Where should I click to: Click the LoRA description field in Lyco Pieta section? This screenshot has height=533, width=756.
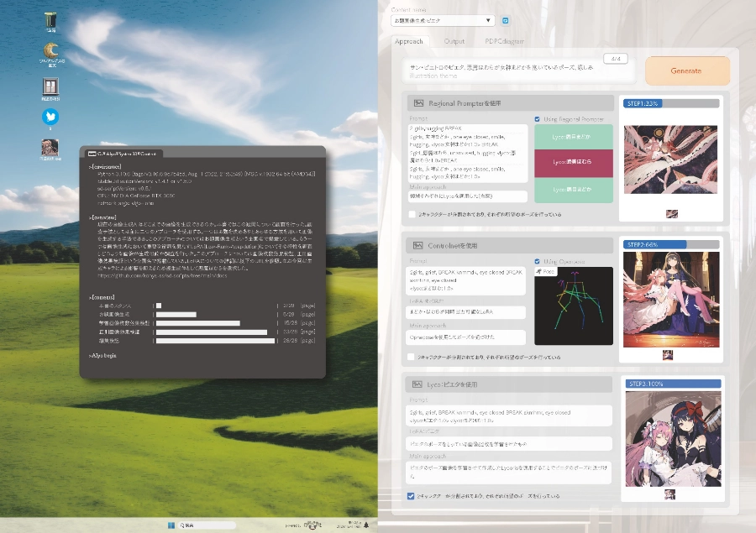pos(509,444)
